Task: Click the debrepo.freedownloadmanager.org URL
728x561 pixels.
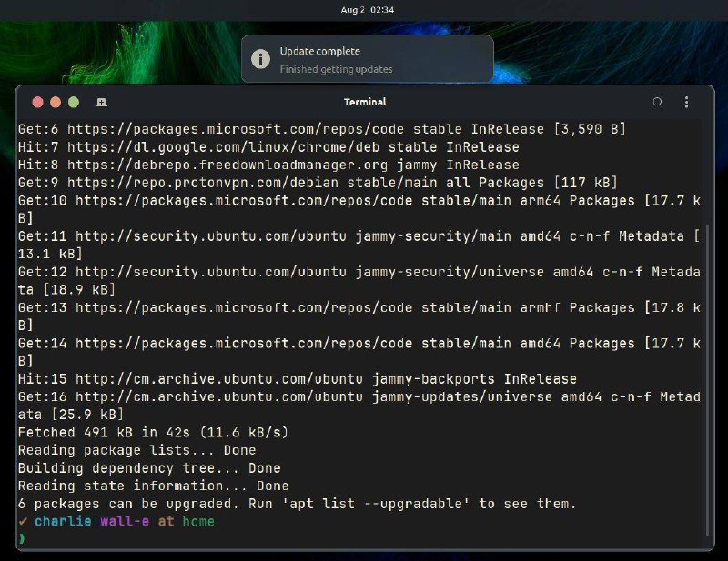Action: (x=227, y=165)
